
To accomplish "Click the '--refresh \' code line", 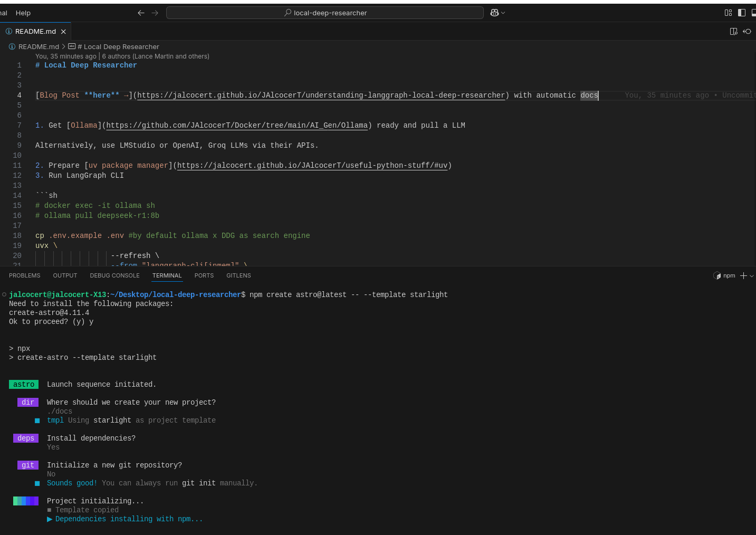I will click(135, 255).
